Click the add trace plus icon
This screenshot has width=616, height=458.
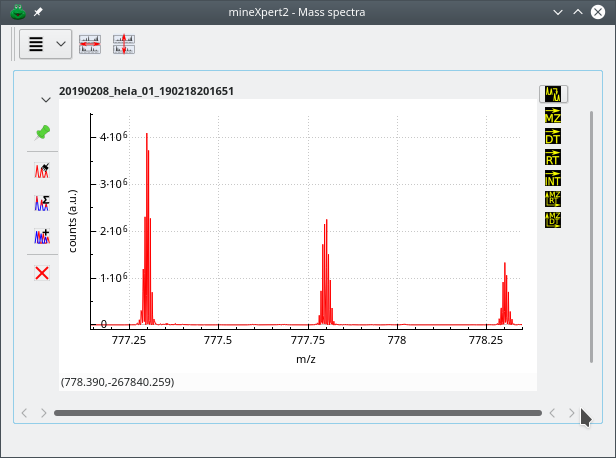pyautogui.click(x=42, y=237)
